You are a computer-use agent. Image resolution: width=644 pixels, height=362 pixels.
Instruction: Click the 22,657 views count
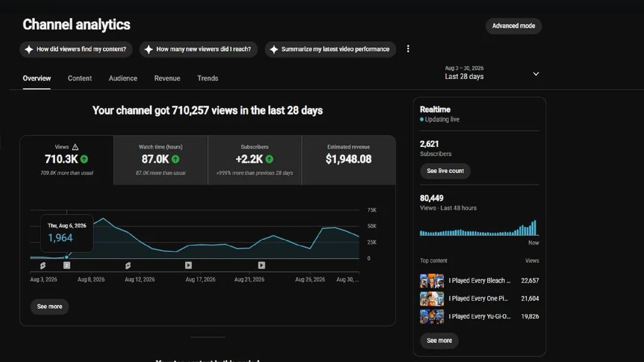[x=530, y=281]
